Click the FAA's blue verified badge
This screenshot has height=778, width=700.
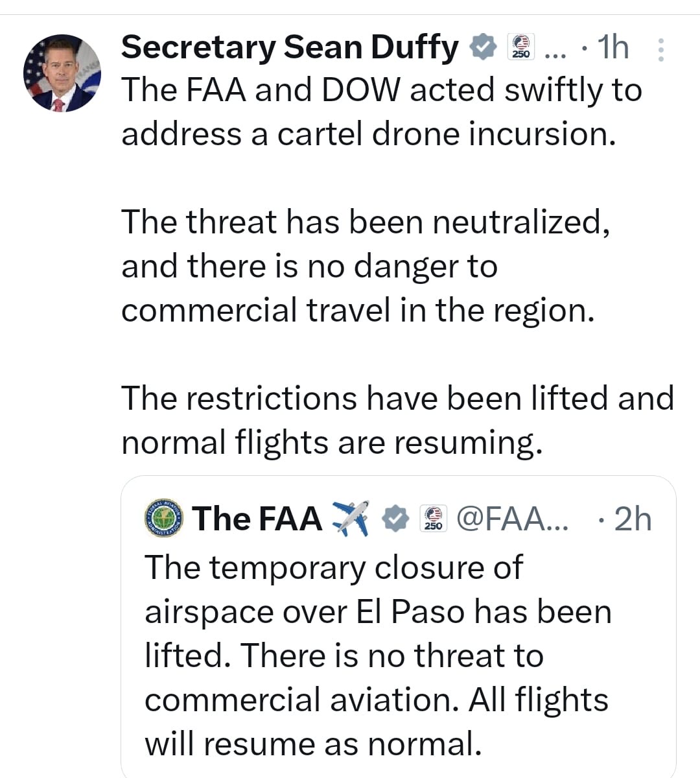pyautogui.click(x=394, y=519)
